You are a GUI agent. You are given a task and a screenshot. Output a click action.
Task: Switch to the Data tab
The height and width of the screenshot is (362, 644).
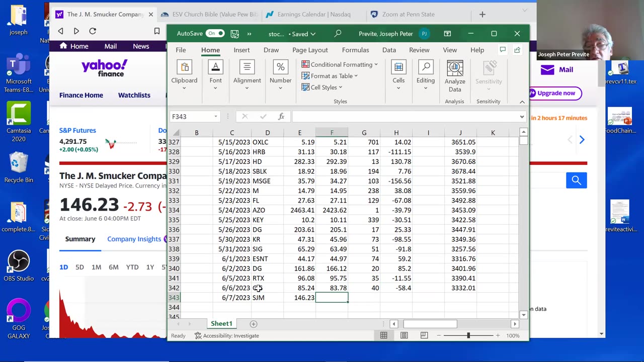[x=389, y=50]
